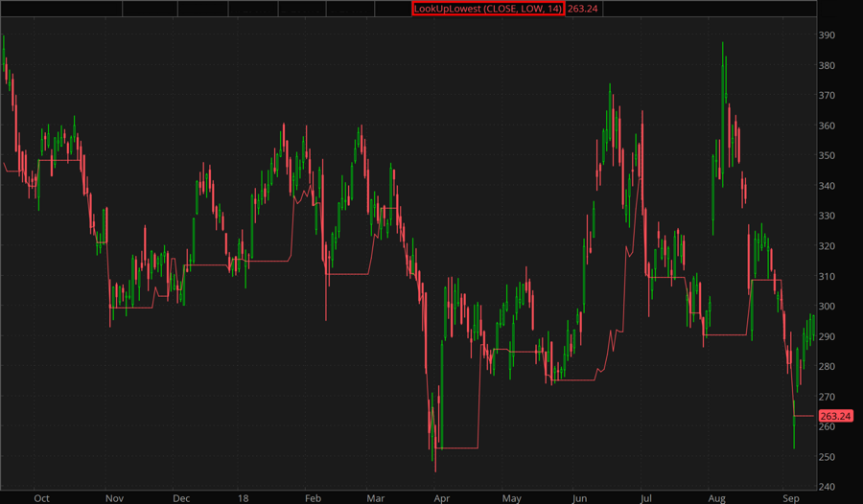This screenshot has width=863, height=504.
Task: Select the May label on time axis
Action: click(511, 498)
